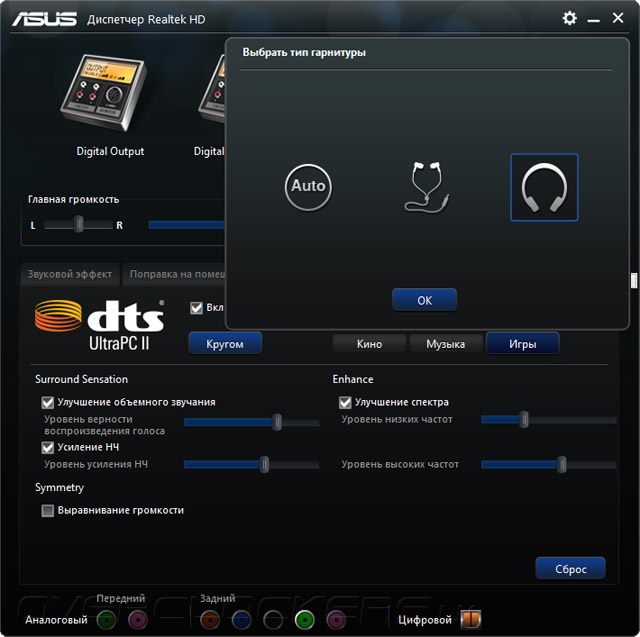The height and width of the screenshot is (637, 640).
Task: Adjust Уровень верности воспроизведения голоса slider
Action: (x=251, y=422)
